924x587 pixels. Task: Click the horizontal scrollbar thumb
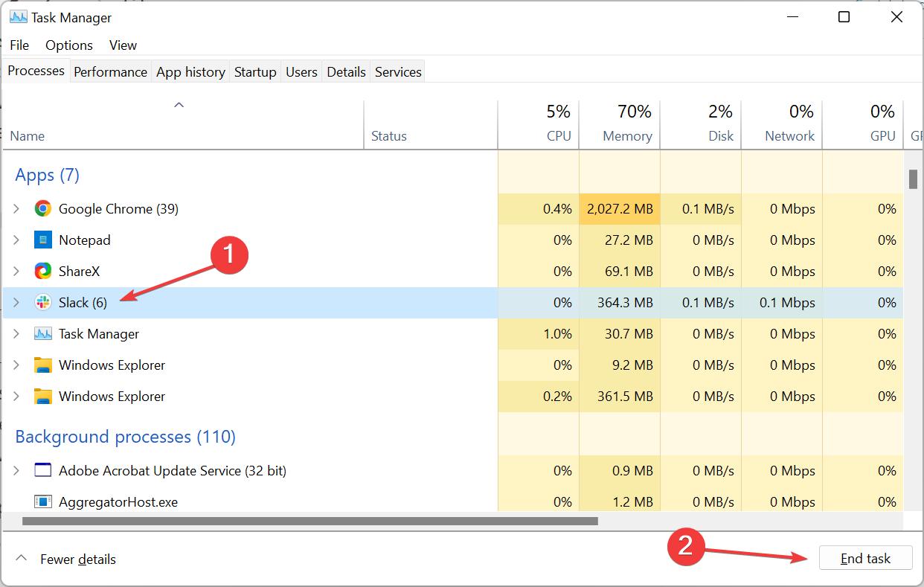tap(310, 522)
